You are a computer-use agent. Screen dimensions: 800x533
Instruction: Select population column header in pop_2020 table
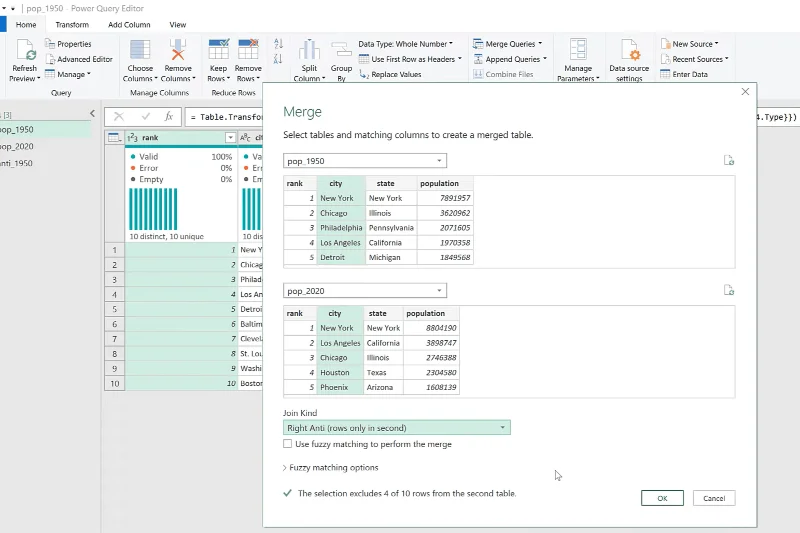click(x=431, y=313)
